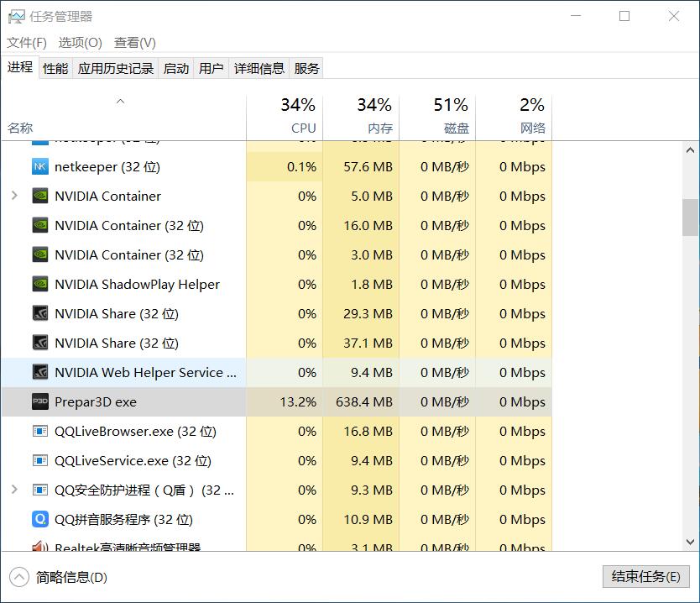The image size is (700, 603).
Task: Sort processes by the 名称 column header
Action: click(123, 118)
